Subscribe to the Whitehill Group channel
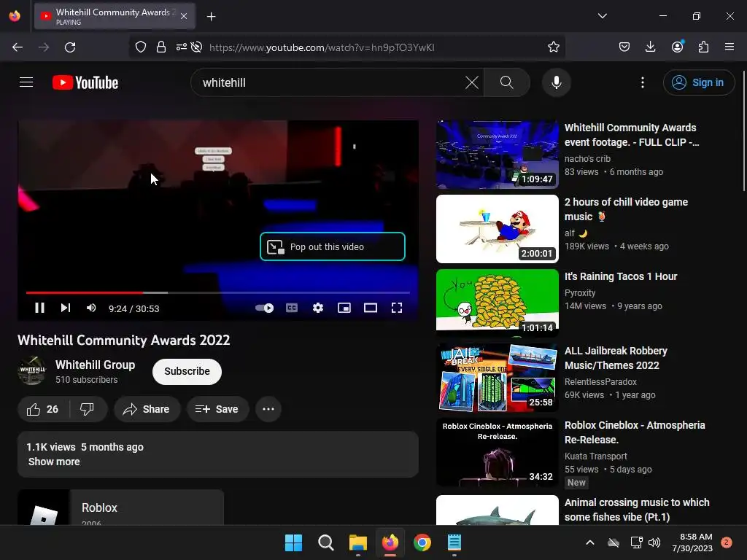The width and height of the screenshot is (747, 560). [187, 371]
